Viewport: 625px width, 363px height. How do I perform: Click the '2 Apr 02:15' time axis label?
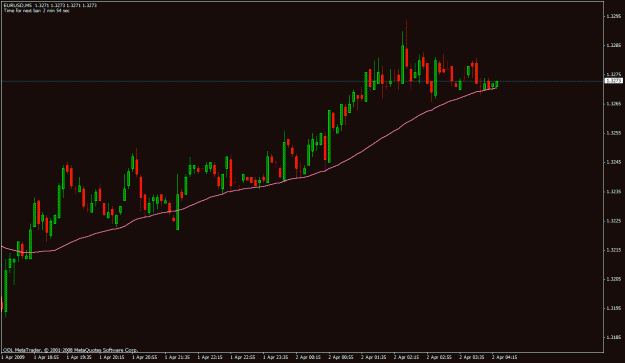click(x=406, y=357)
